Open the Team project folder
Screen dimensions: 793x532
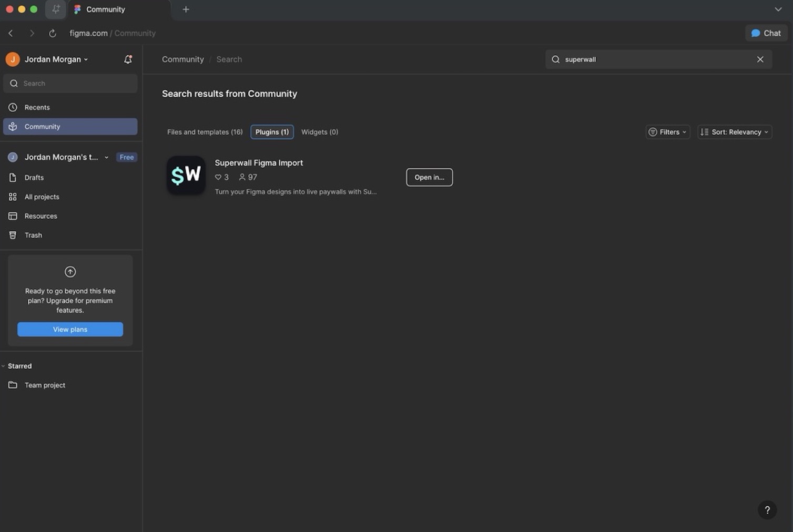pyautogui.click(x=45, y=385)
